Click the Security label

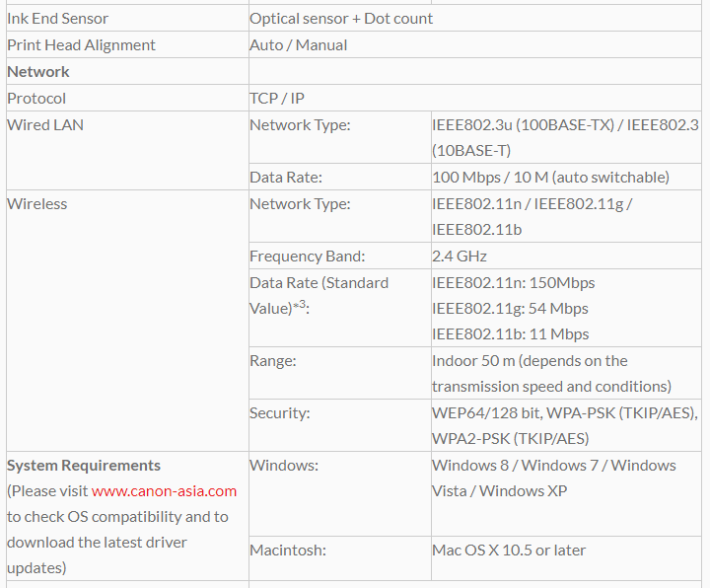click(x=279, y=412)
